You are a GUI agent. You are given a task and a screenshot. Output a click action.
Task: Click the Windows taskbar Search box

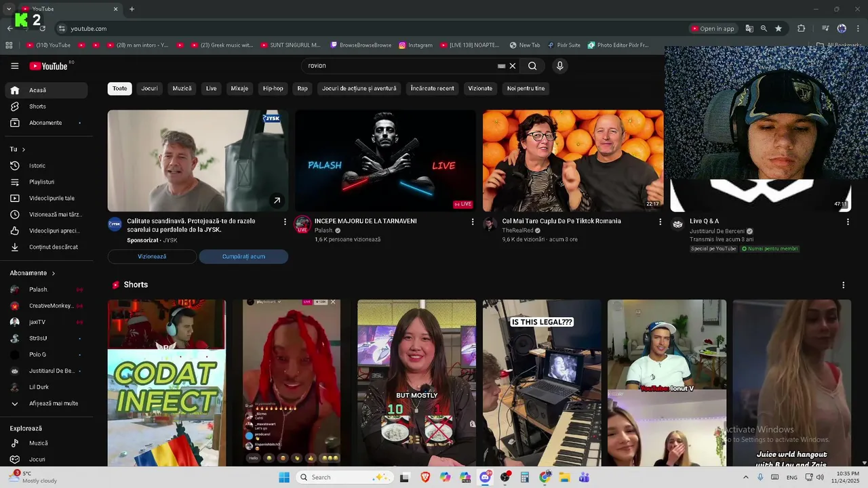point(345,477)
